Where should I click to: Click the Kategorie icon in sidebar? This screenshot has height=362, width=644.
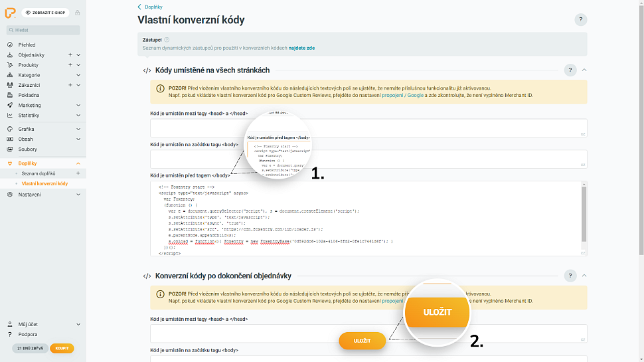[x=10, y=75]
